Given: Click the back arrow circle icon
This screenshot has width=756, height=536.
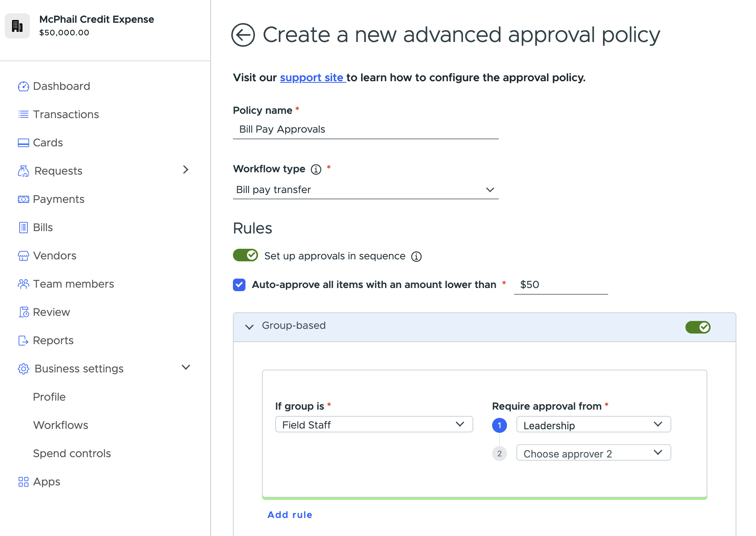Looking at the screenshot, I should 243,35.
